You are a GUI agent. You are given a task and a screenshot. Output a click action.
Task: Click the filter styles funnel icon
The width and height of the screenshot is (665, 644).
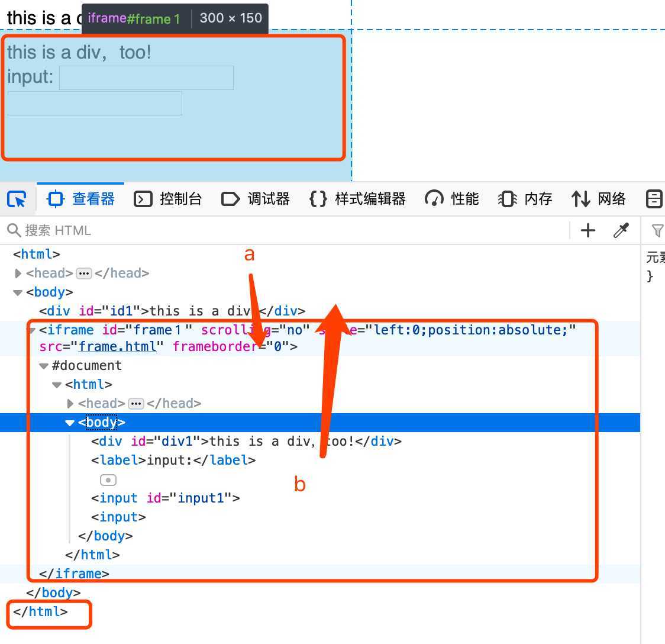click(657, 230)
